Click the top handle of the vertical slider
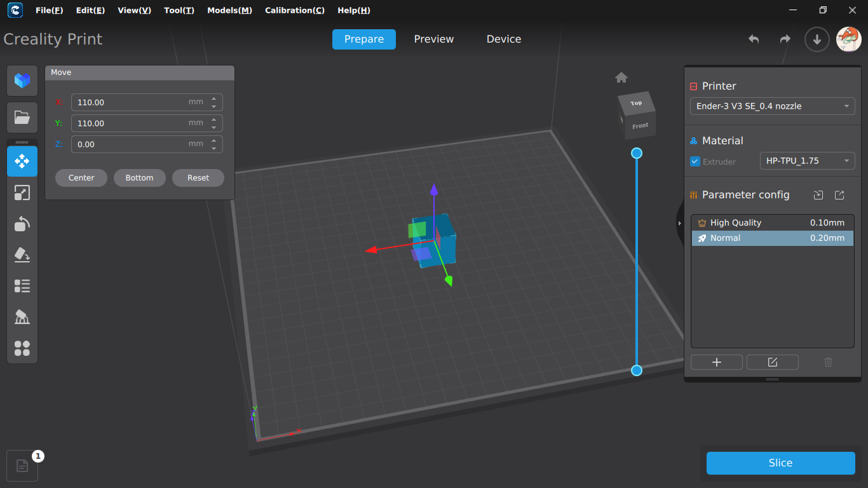 click(637, 153)
